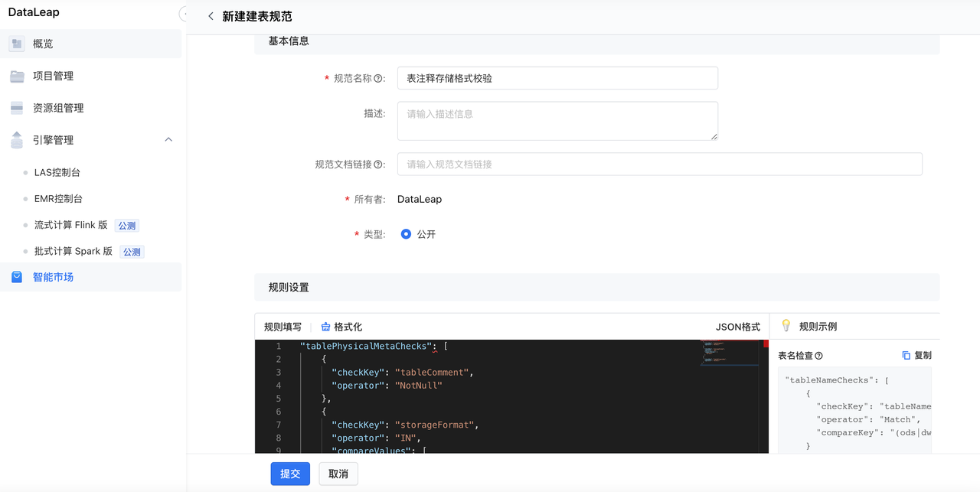The height and width of the screenshot is (492, 980).
Task: Go back using the arrow beside 新建建表规范
Action: click(211, 16)
